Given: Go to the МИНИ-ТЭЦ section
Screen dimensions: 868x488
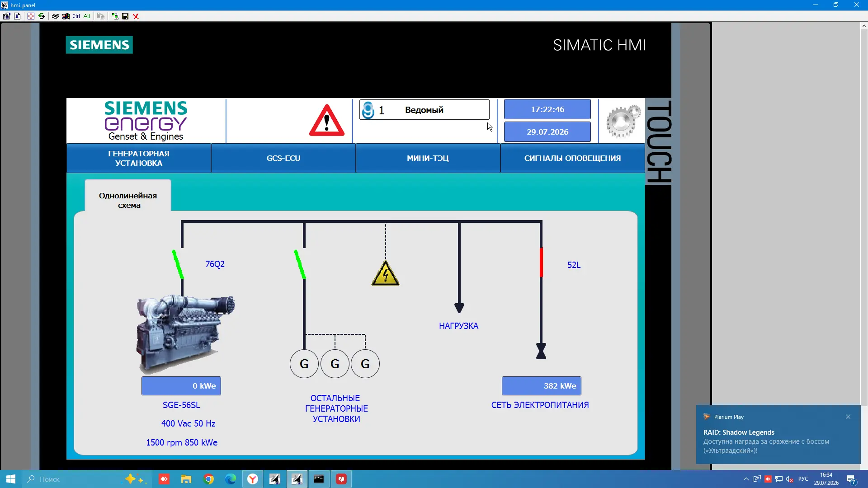Looking at the screenshot, I should 428,158.
